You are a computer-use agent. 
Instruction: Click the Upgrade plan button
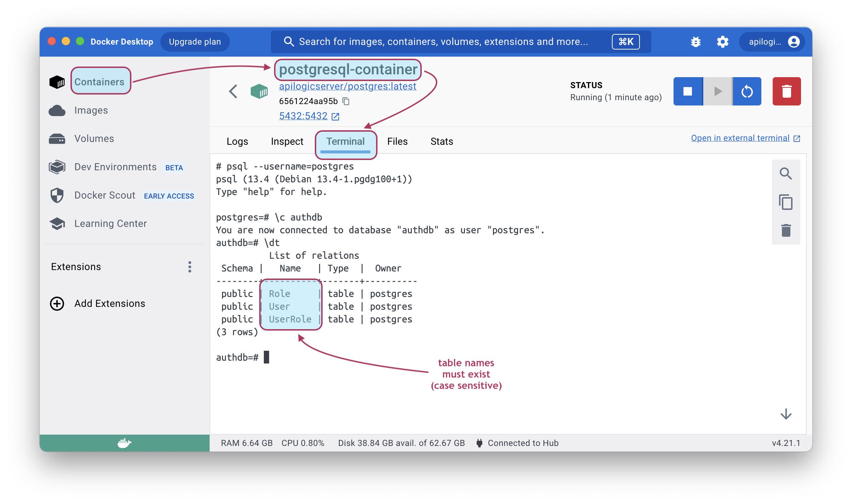pos(195,42)
